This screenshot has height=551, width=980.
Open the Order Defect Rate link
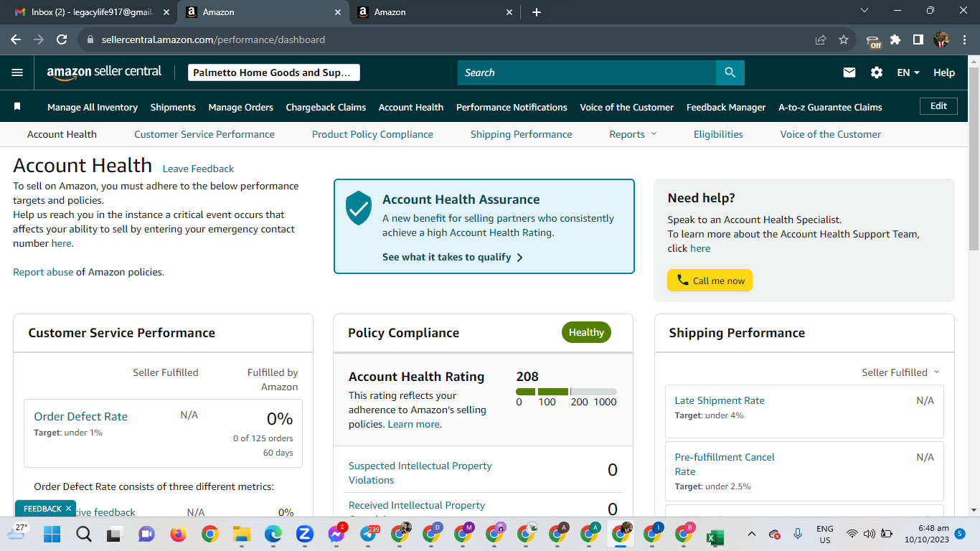click(80, 416)
